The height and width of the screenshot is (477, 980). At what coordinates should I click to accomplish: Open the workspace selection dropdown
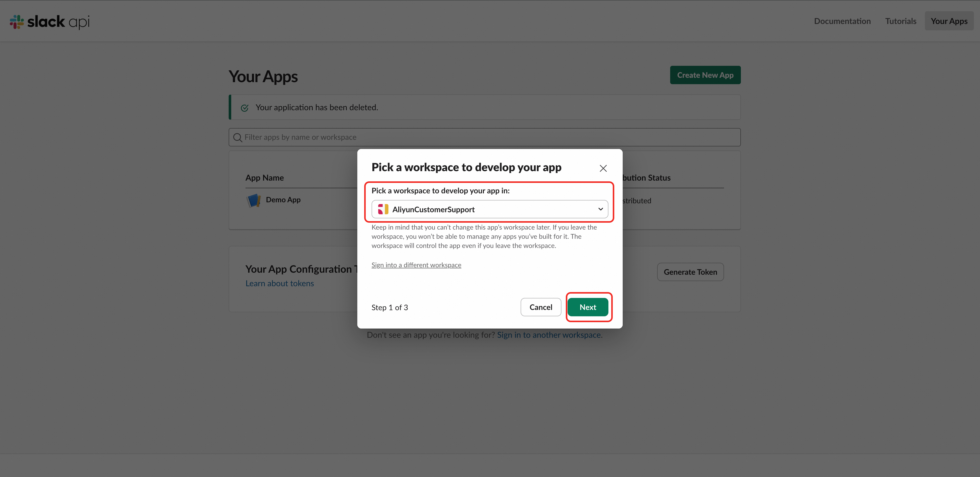490,209
